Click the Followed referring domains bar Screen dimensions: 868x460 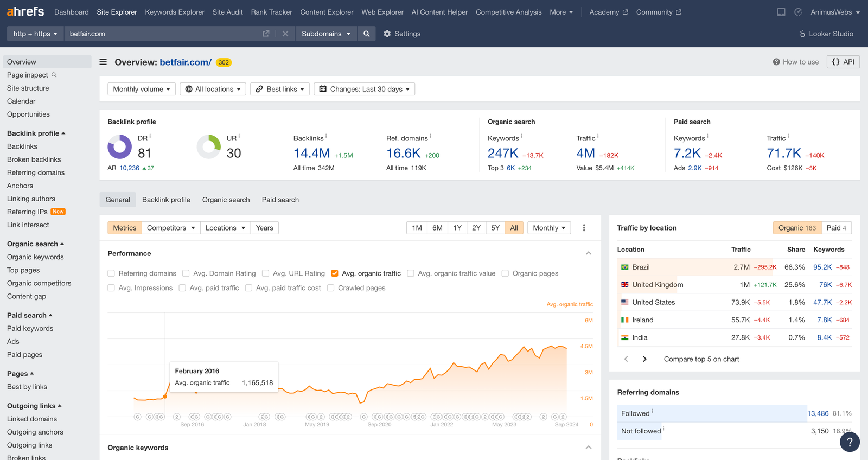(712, 413)
